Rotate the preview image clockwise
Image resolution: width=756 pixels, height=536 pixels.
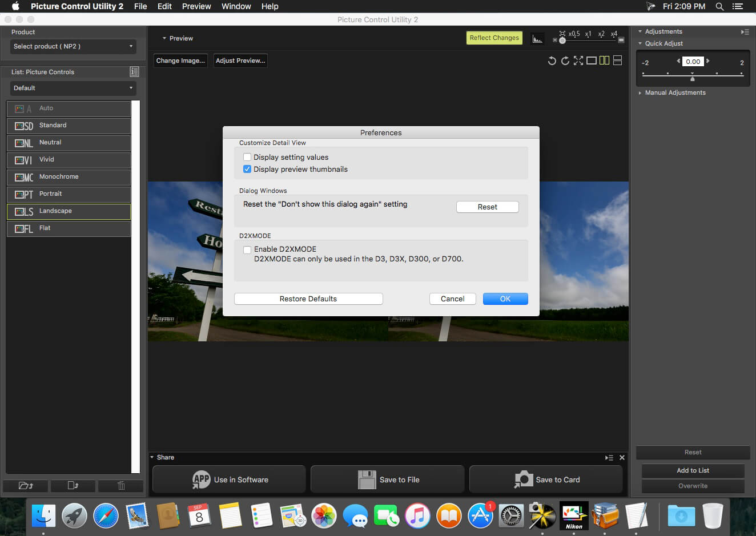[x=565, y=61]
